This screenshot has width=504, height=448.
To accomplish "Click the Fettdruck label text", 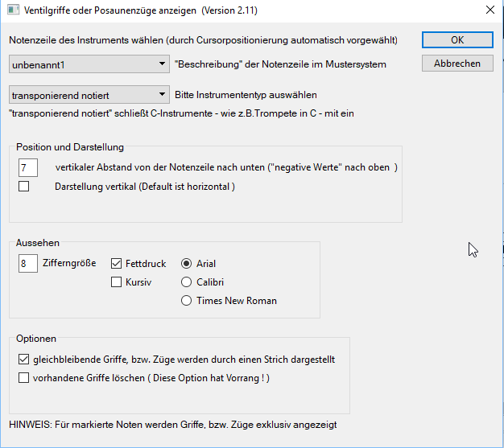I will pyautogui.click(x=146, y=263).
